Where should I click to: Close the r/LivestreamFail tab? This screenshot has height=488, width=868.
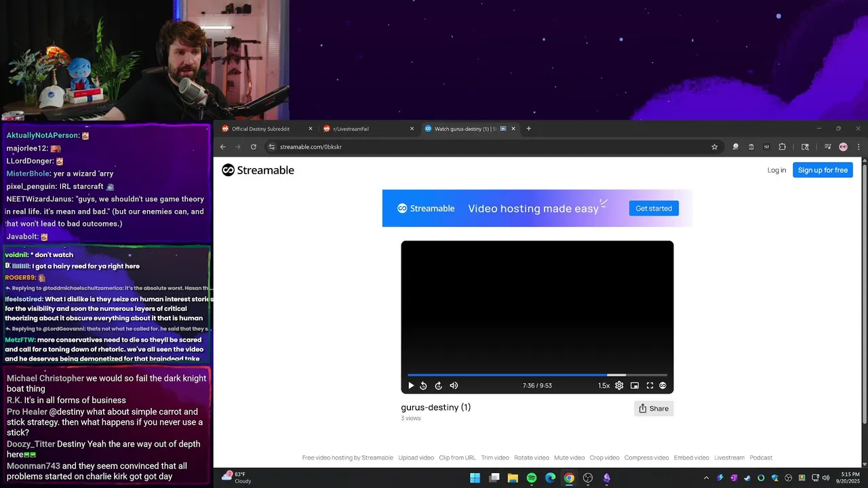tap(412, 129)
